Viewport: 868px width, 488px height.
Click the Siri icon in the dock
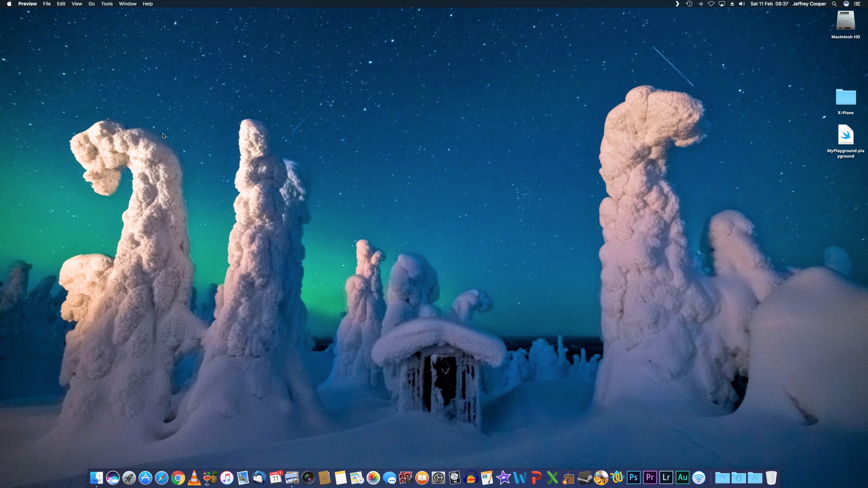[x=113, y=478]
